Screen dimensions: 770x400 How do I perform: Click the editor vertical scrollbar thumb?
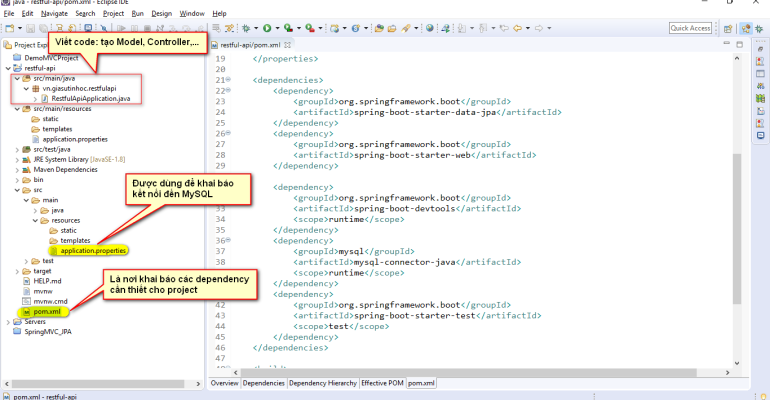click(x=737, y=228)
